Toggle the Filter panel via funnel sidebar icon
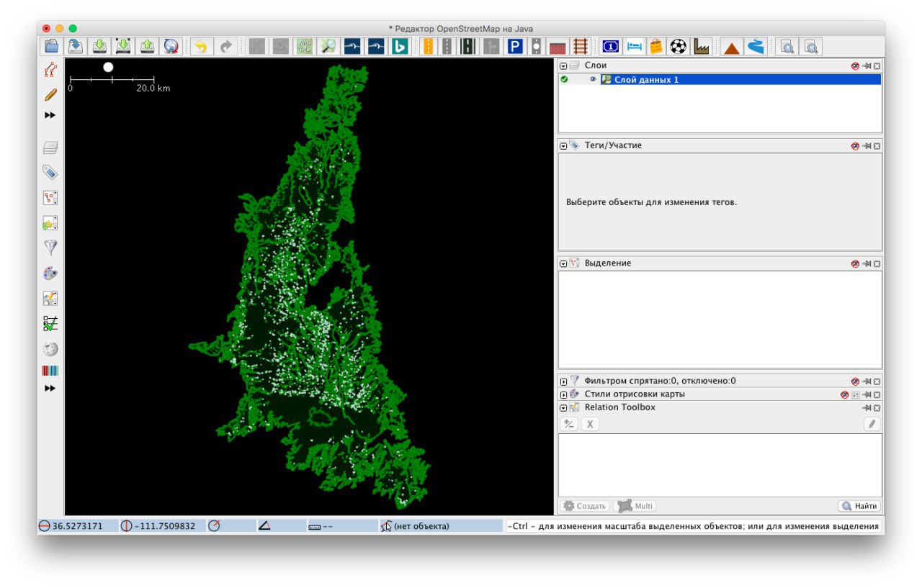The image size is (922, 588). [x=50, y=248]
